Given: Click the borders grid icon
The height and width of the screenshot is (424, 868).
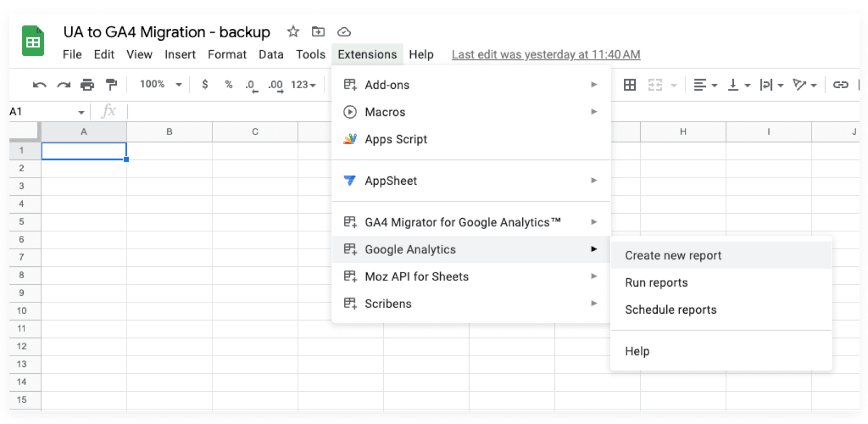Looking at the screenshot, I should tap(630, 85).
